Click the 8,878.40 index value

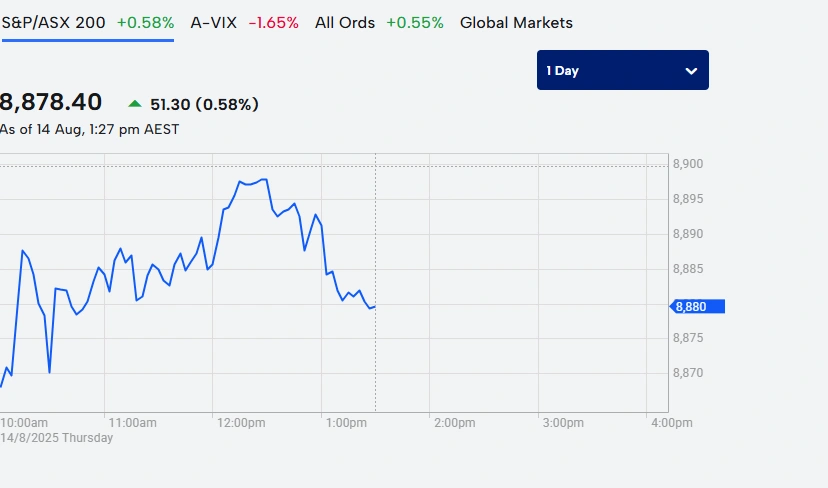(x=50, y=102)
